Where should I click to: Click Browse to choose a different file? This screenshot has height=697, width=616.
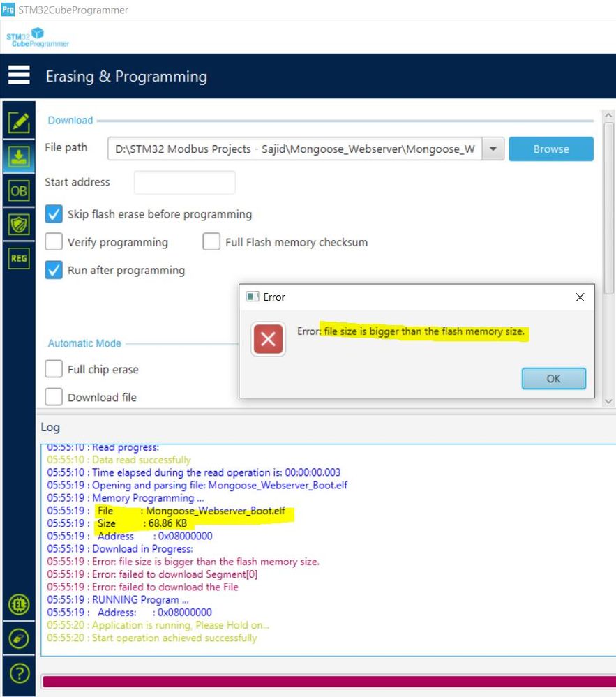550,149
